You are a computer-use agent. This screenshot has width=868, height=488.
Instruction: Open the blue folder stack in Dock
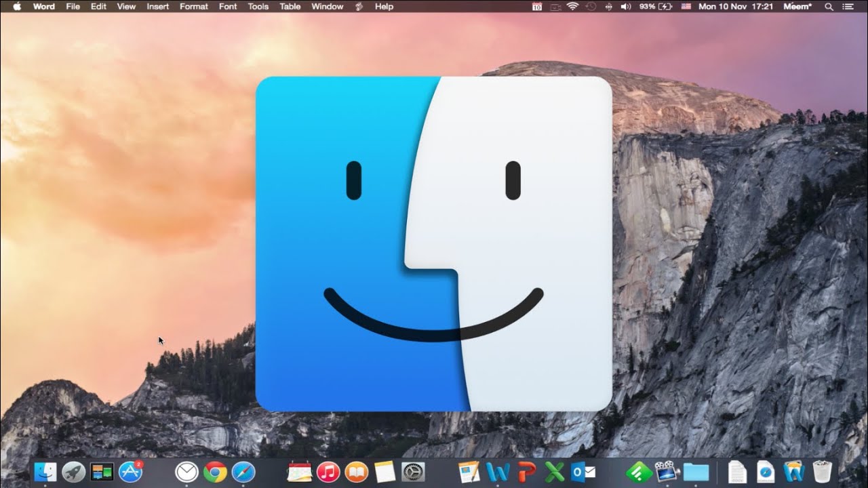[696, 472]
